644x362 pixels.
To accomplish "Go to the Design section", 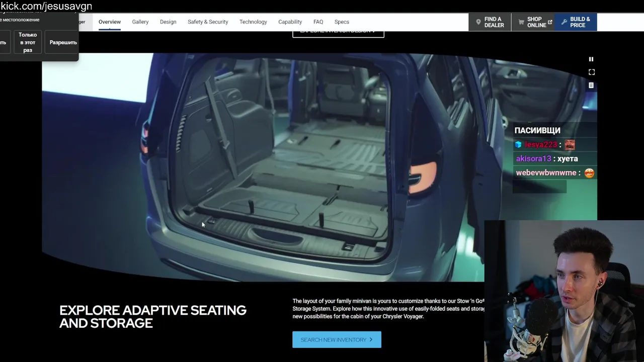I will [x=168, y=22].
